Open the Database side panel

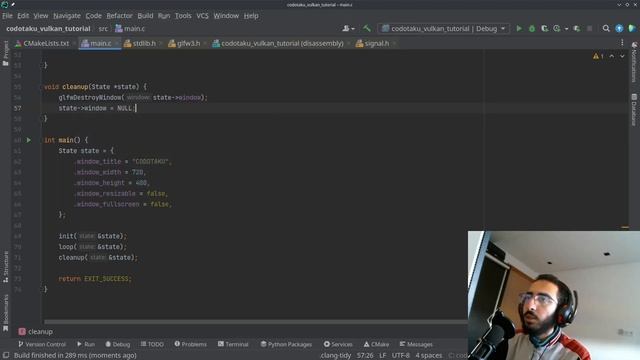click(x=634, y=109)
